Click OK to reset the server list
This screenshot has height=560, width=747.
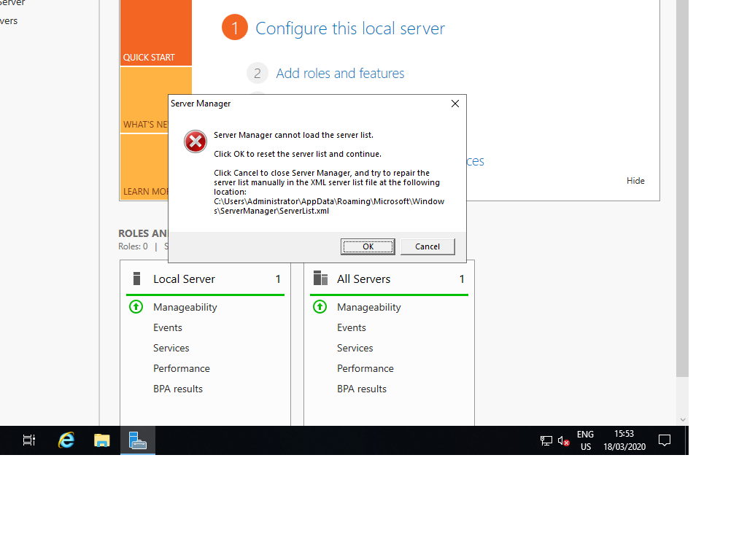(368, 246)
